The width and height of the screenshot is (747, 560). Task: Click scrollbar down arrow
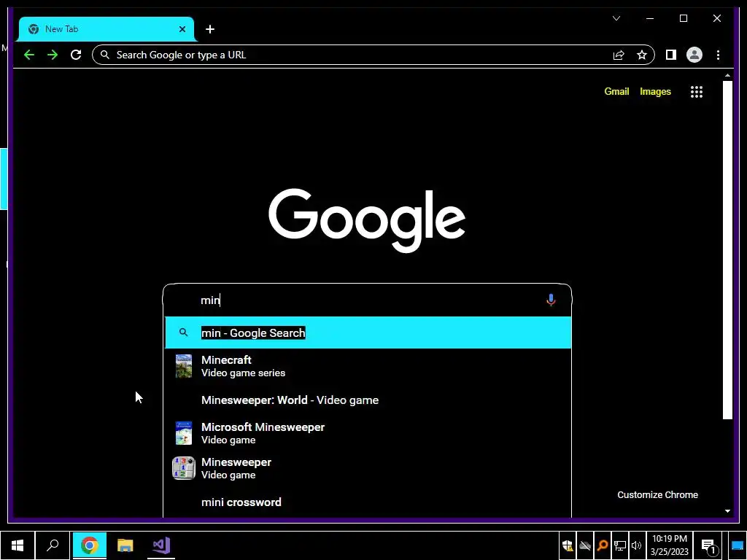[x=727, y=511]
